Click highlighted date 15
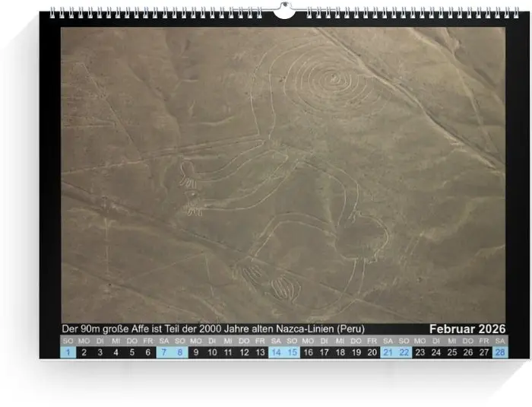This screenshot has height=407, width=532. click(292, 352)
